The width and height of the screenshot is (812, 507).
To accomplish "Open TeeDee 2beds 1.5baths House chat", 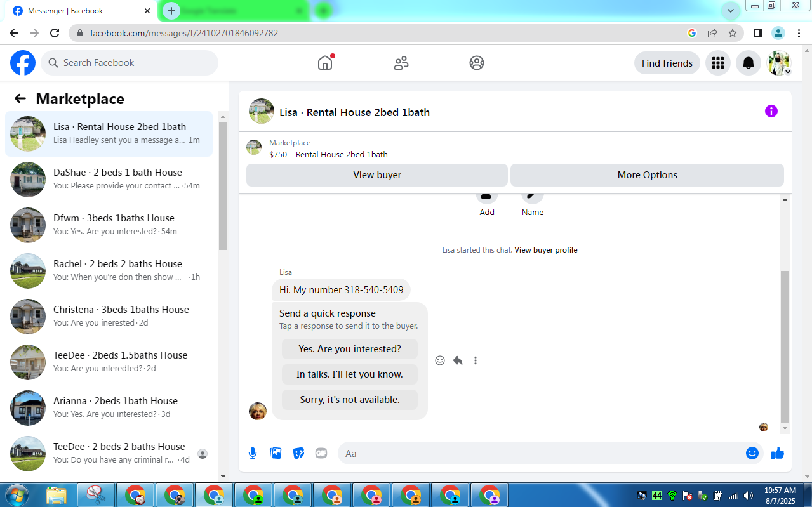I will pyautogui.click(x=109, y=362).
